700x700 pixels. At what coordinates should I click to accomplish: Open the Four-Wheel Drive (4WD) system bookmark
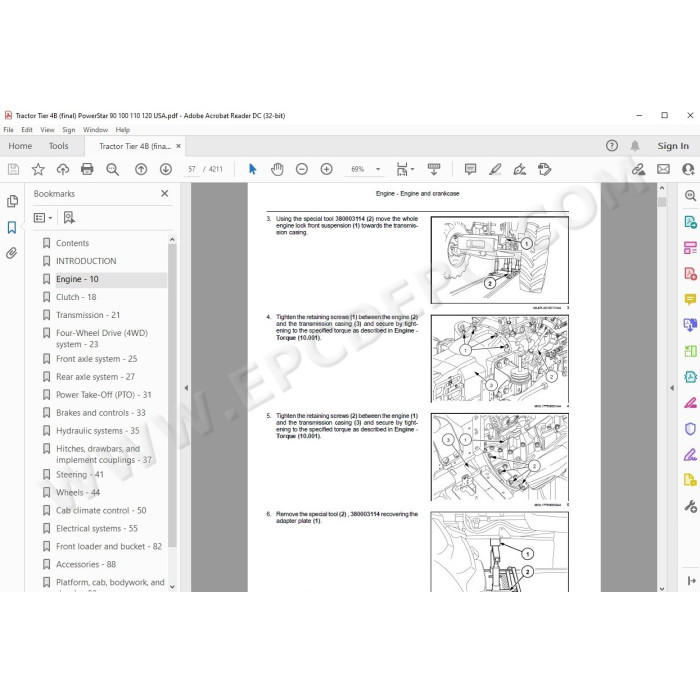click(102, 338)
